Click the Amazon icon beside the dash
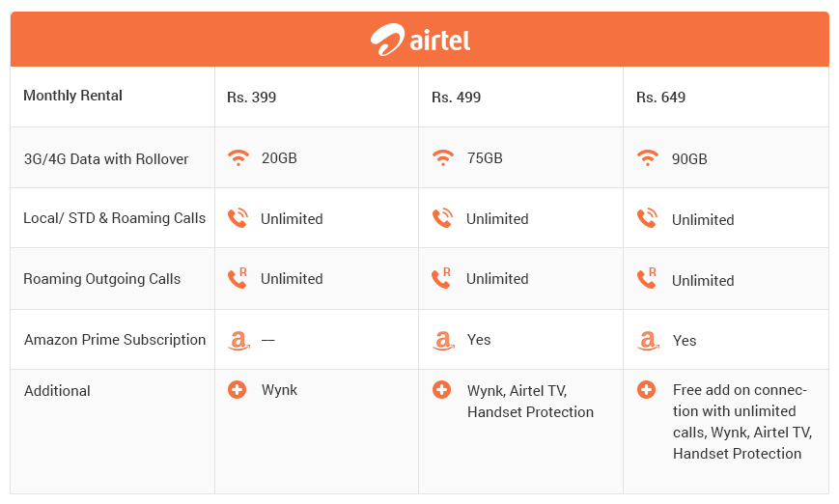Image resolution: width=839 pixels, height=504 pixels. [238, 340]
